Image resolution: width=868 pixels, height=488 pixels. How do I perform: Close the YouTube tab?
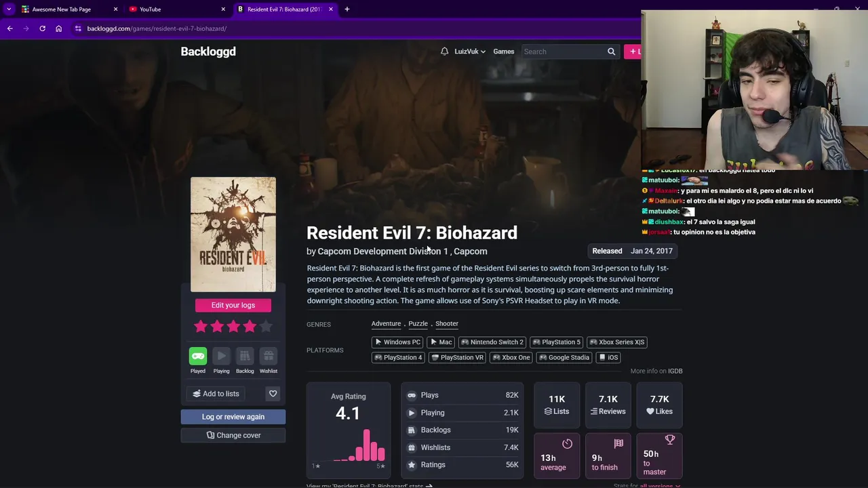(x=223, y=9)
